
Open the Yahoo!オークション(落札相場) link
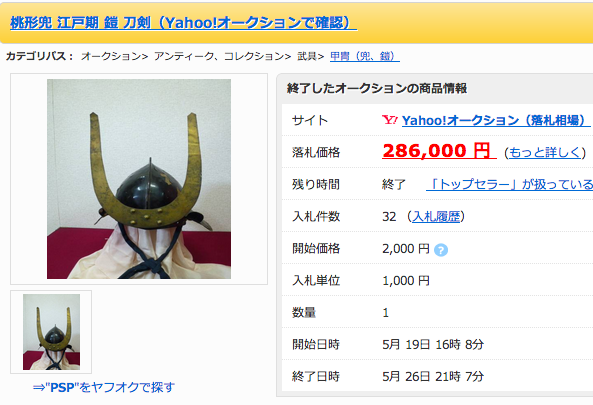point(496,120)
